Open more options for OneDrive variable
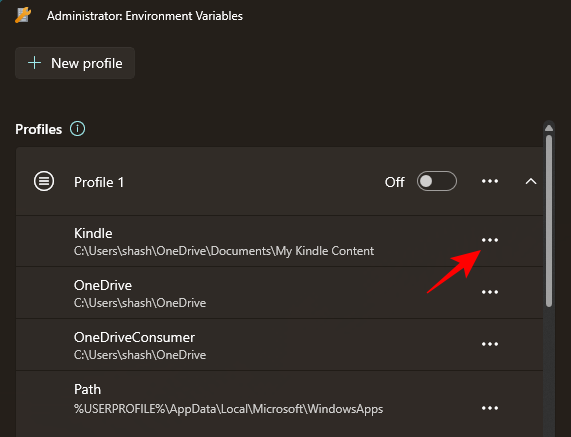The width and height of the screenshot is (571, 437). click(x=490, y=292)
